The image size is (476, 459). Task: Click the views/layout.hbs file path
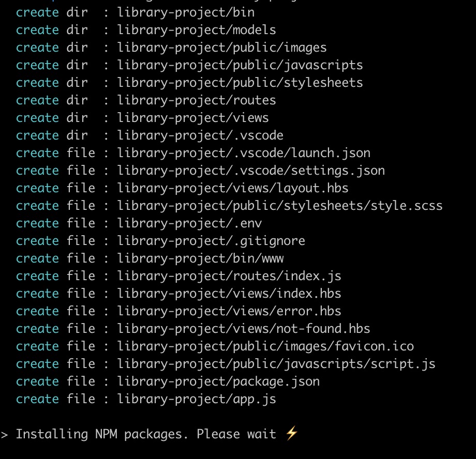pos(233,188)
